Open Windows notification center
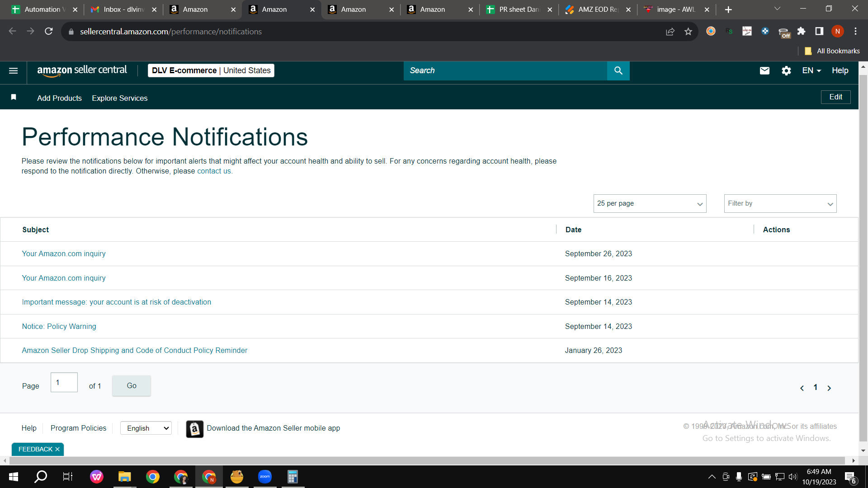This screenshot has height=488, width=868. 850,477
